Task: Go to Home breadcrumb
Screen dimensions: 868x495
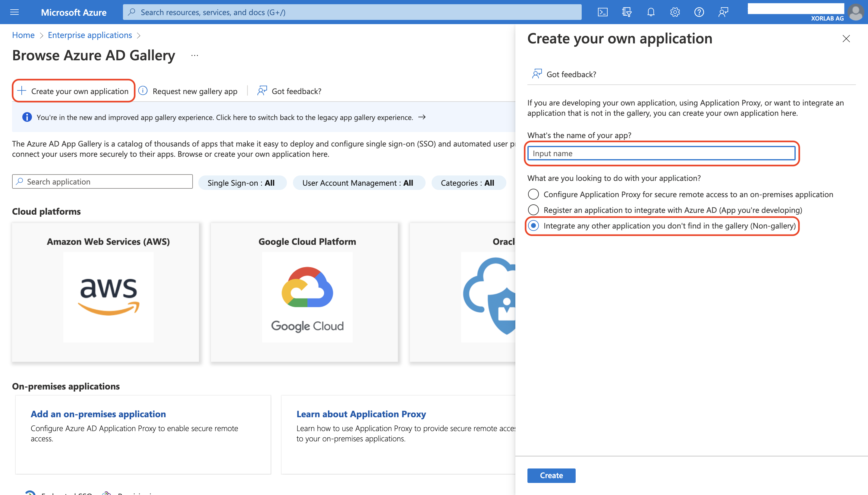Action: 23,35
